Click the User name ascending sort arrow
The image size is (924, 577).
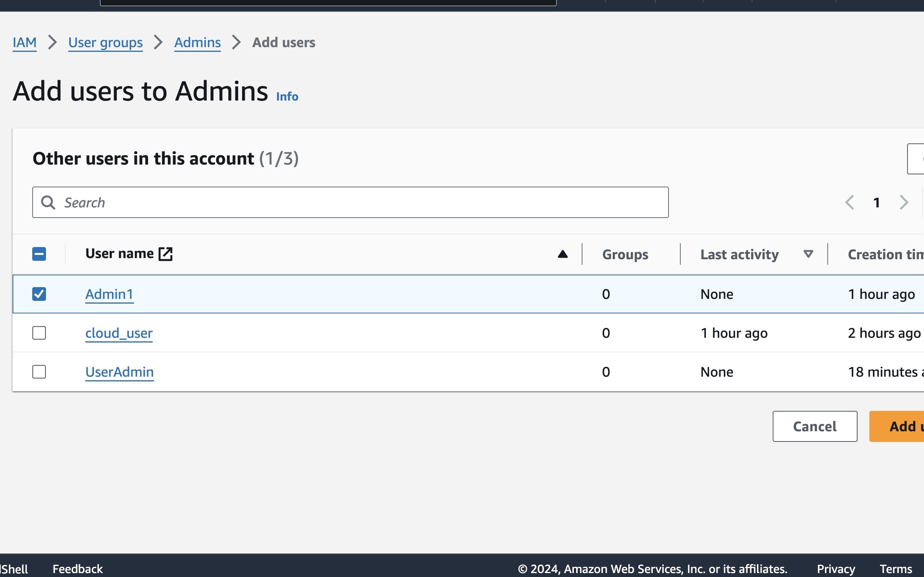coord(562,254)
